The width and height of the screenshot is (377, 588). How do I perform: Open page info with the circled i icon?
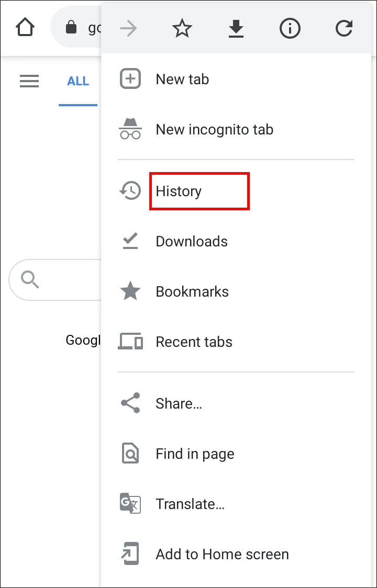point(290,29)
